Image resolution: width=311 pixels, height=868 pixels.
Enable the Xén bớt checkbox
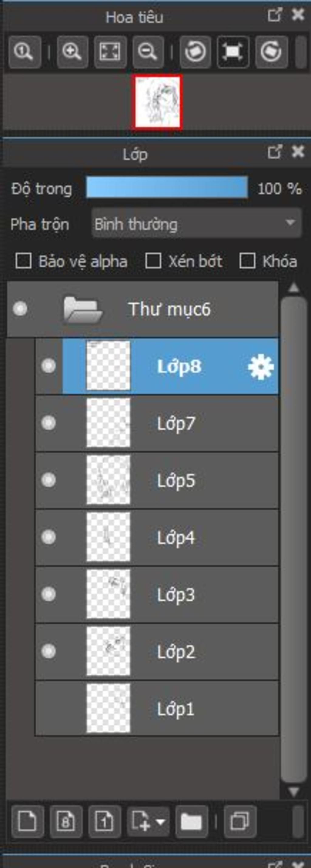tap(153, 261)
